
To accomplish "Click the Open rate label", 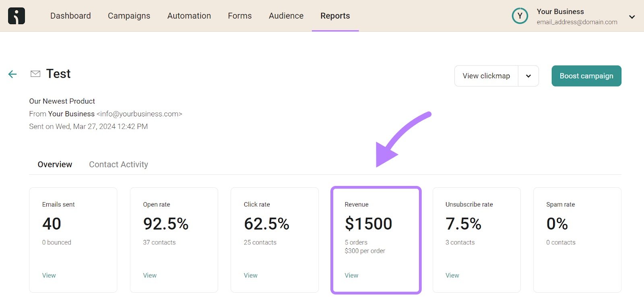I will click(157, 205).
